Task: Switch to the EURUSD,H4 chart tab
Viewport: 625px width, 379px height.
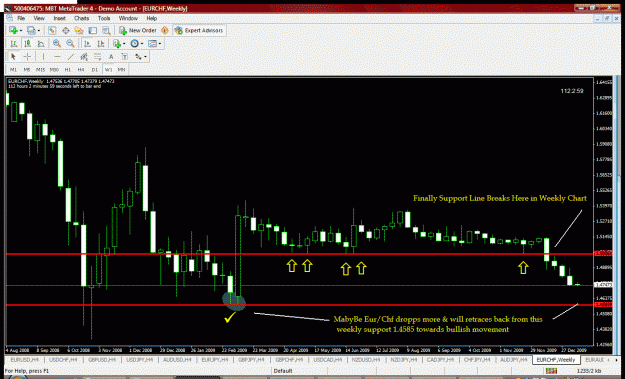Action: tap(25, 360)
